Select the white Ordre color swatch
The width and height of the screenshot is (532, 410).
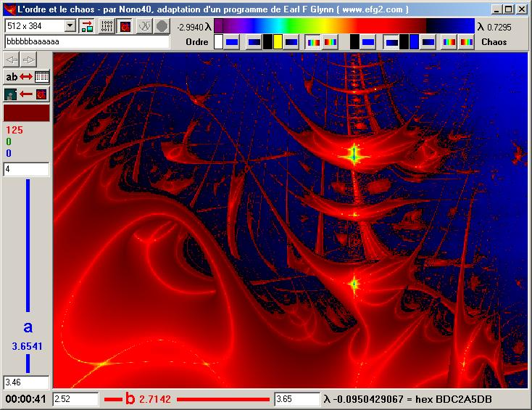coord(218,42)
